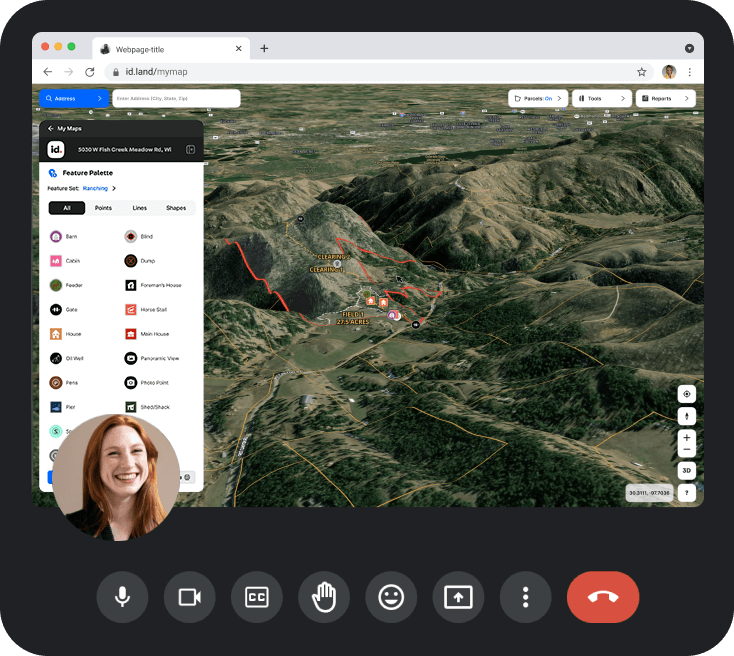Click map coordinates readout

point(649,493)
